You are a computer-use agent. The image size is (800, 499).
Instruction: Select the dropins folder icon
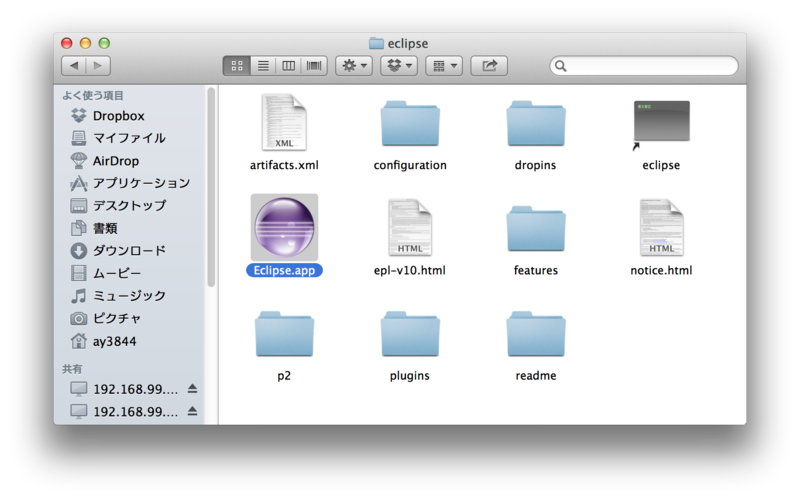coord(536,123)
